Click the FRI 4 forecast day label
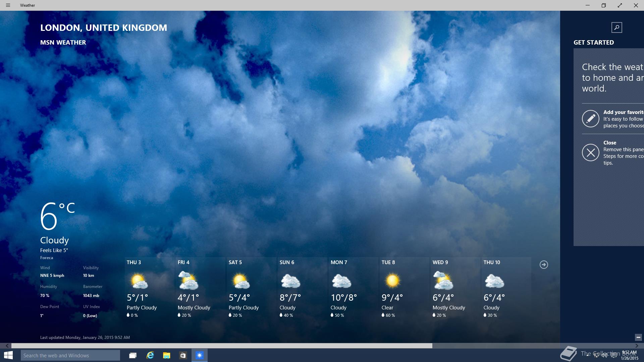This screenshot has width=644, height=362. 183,262
